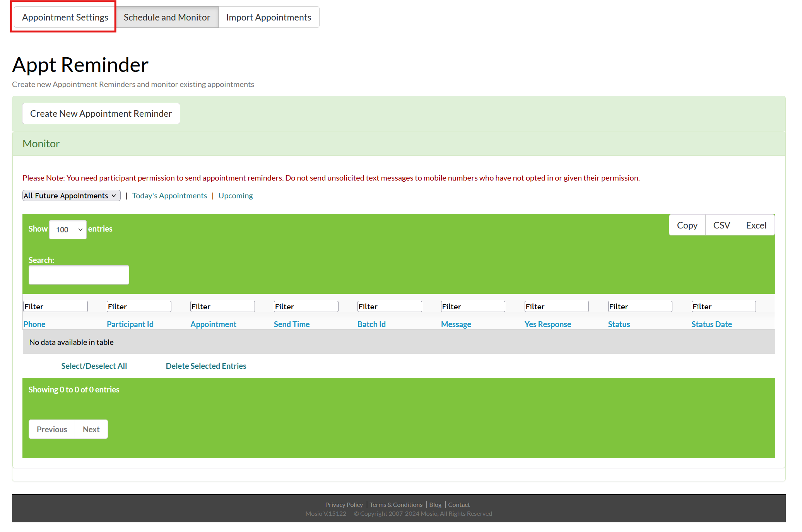Screen dimensions: 802x532
Task: Click the Monitor section heading
Action: 41,143
